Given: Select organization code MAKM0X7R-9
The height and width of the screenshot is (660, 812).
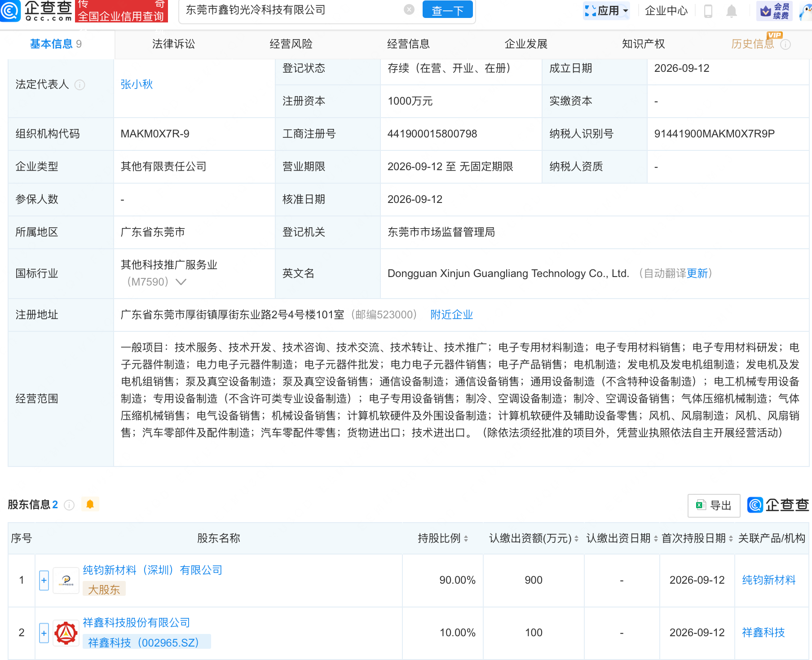Looking at the screenshot, I should (155, 134).
